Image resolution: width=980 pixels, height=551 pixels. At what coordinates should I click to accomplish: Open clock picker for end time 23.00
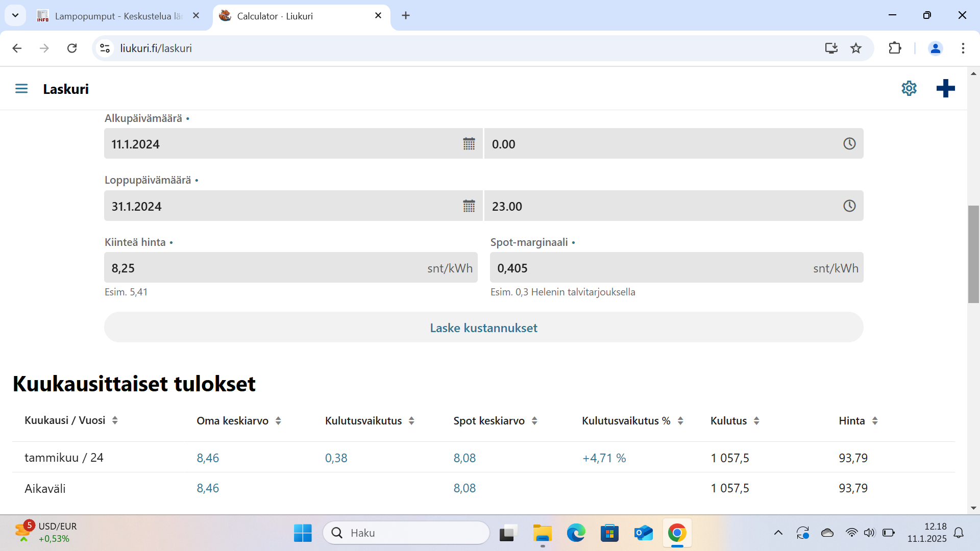(849, 206)
